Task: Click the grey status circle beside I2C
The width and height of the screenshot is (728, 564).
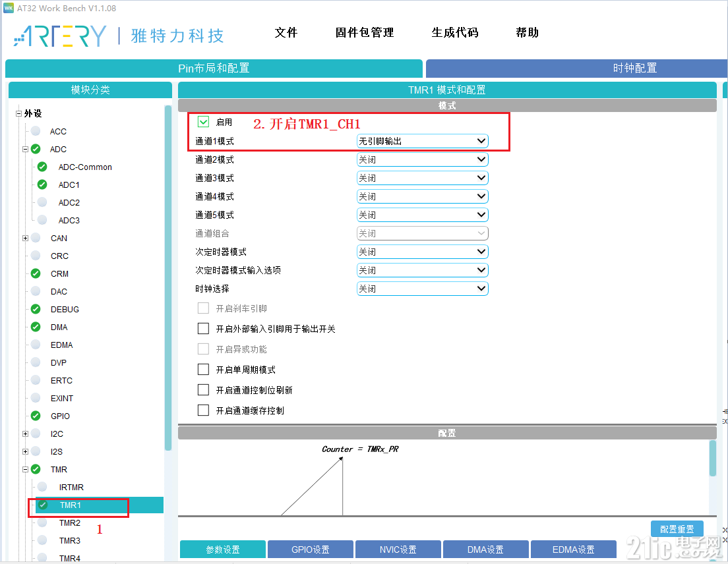Action: (36, 434)
